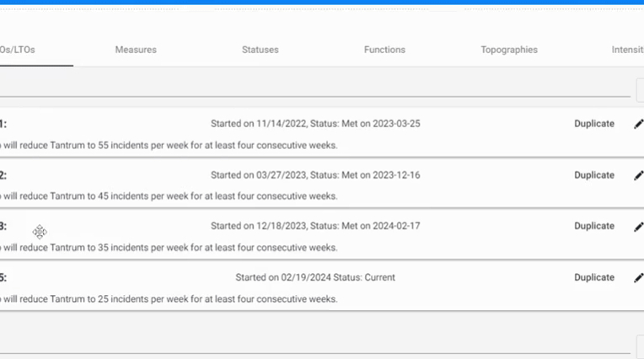The width and height of the screenshot is (644, 359).
Task: Click 'Started on 02/19/2024 Status: Current' text
Action: point(315,277)
